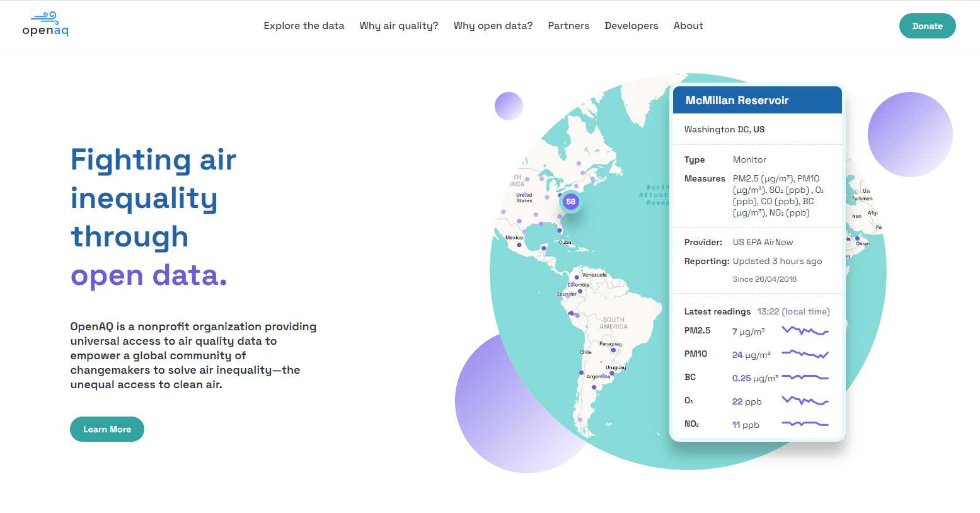Viewport: 980px width, 513px height.
Task: Open the Why air quality? page
Action: coord(398,26)
